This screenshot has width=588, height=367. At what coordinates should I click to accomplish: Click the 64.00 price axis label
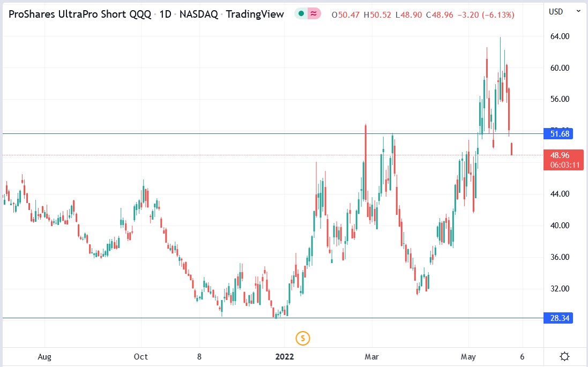pos(560,36)
